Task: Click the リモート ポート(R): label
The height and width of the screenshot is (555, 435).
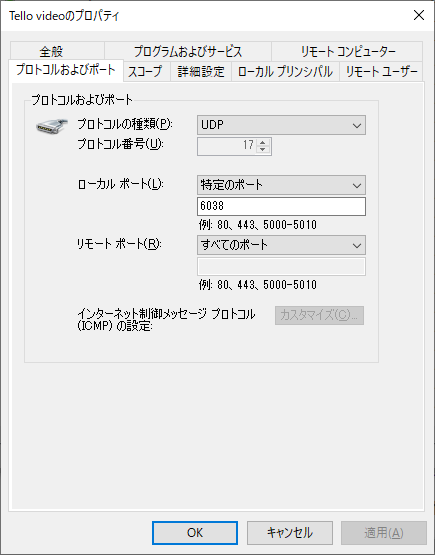Action: point(119,244)
